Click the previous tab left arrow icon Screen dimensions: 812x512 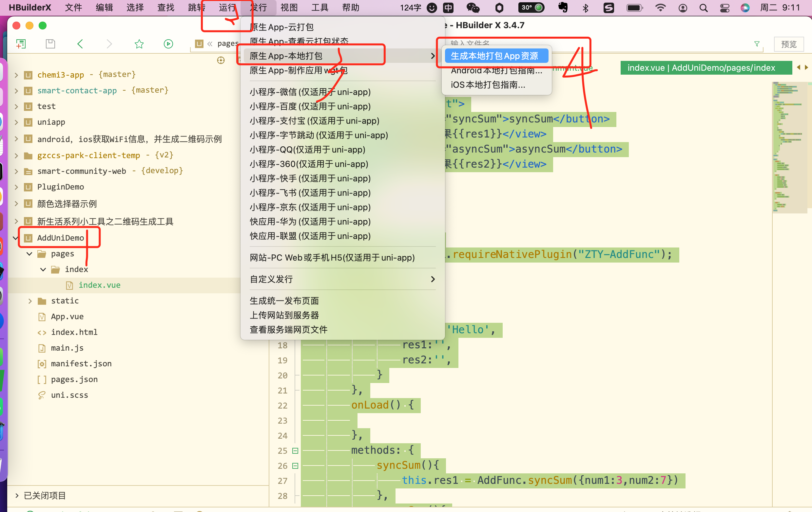pos(798,68)
